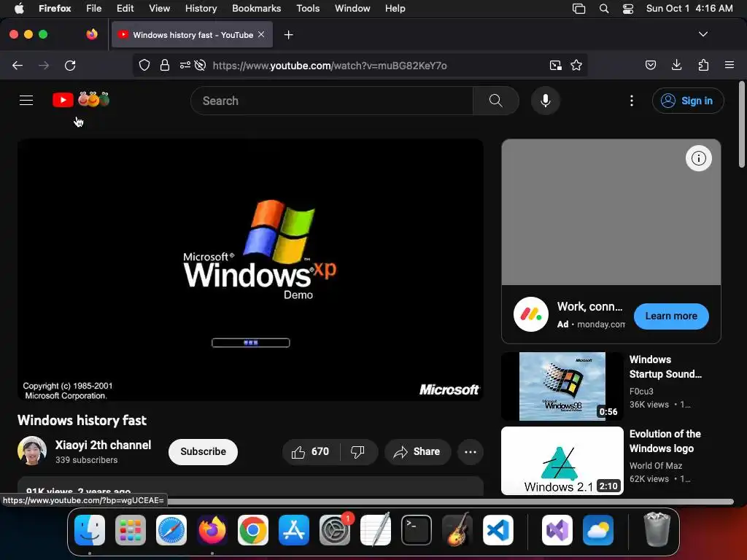Open the Edit menu
The width and height of the screenshot is (747, 560).
click(125, 9)
